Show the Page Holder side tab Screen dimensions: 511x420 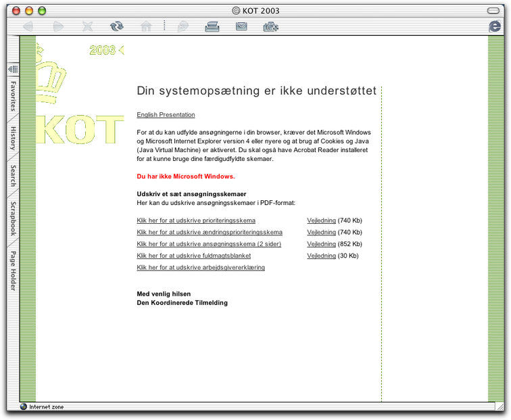pos(13,271)
